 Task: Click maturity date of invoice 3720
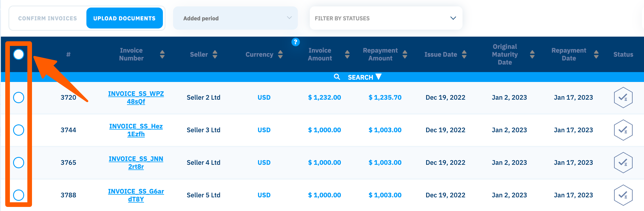509,97
